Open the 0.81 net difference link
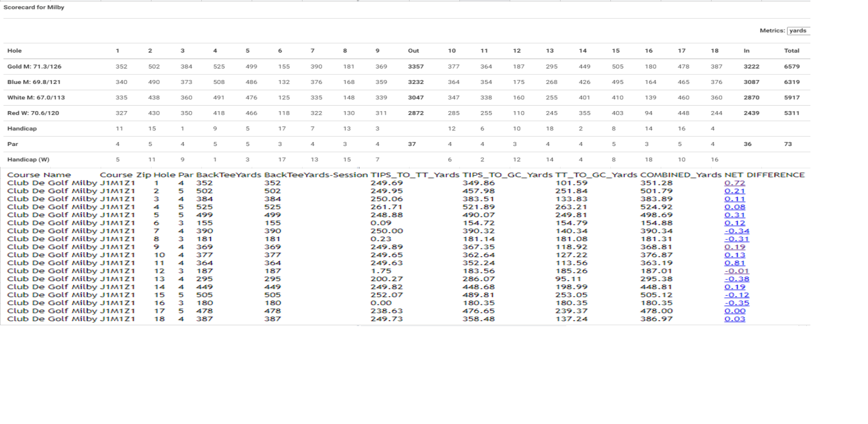868x424 pixels. pos(735,263)
